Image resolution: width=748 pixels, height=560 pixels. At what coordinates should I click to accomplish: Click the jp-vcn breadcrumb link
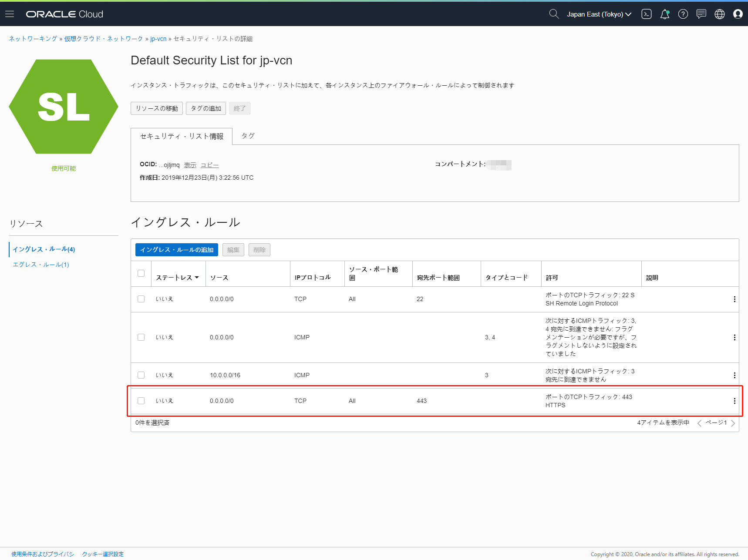click(x=158, y=39)
